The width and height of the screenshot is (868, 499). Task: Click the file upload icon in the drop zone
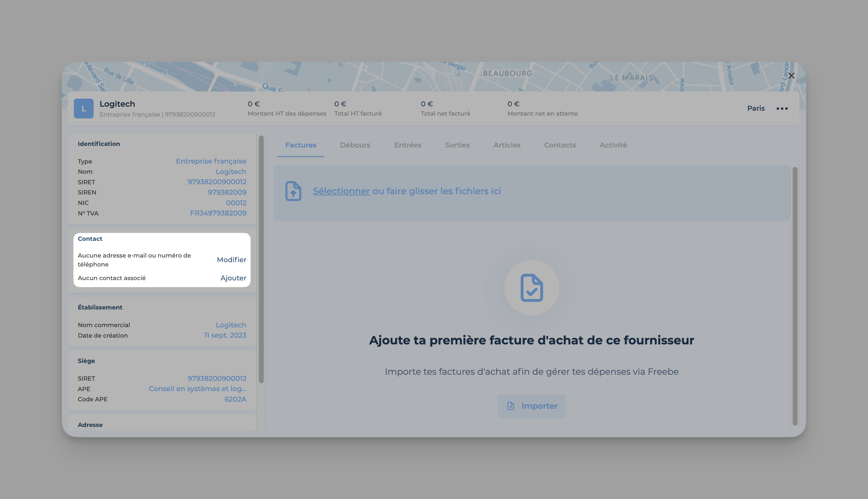[x=293, y=191]
